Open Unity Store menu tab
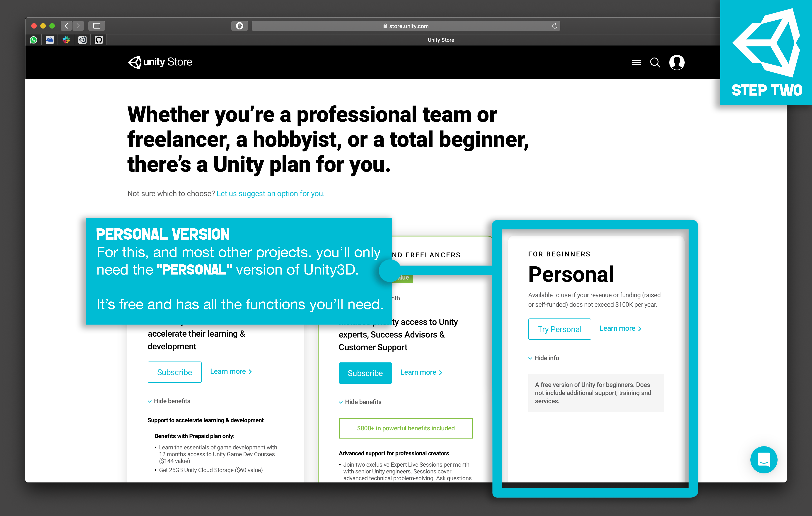812x516 pixels. tap(636, 62)
